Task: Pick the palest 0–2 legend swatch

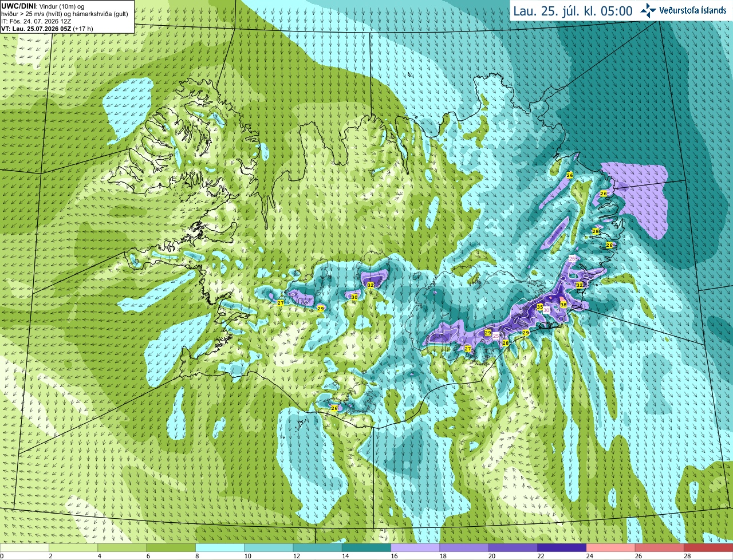Action: [25, 548]
